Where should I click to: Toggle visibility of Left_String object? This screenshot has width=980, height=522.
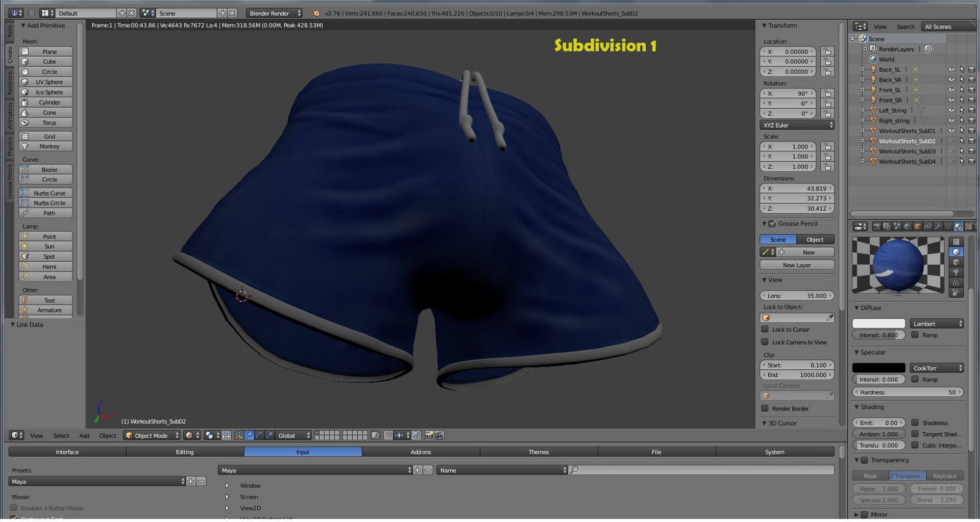point(951,111)
